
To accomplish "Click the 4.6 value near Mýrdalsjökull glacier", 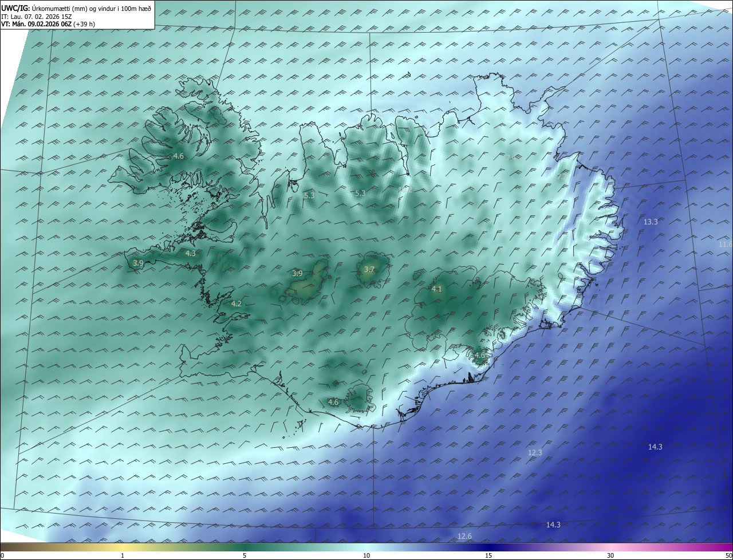I will pyautogui.click(x=333, y=403).
